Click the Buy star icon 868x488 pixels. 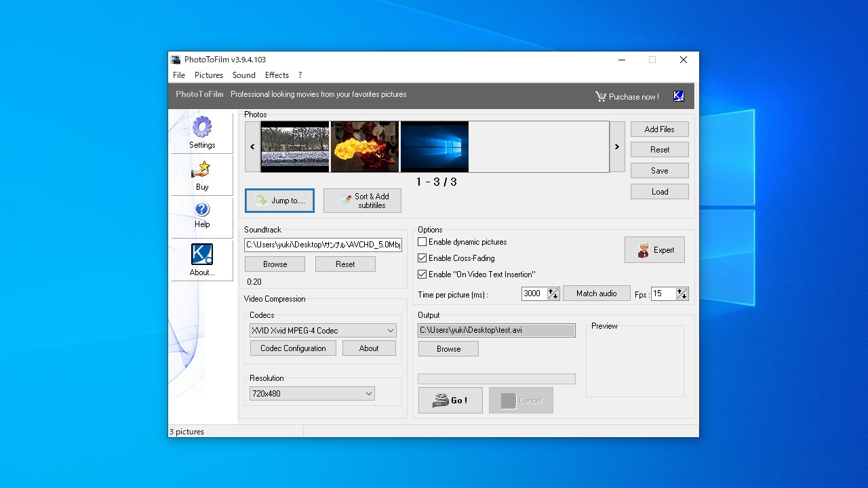(201, 169)
